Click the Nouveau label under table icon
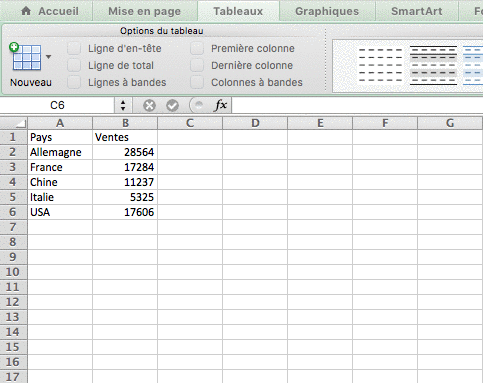The width and height of the screenshot is (483, 383). (x=31, y=82)
